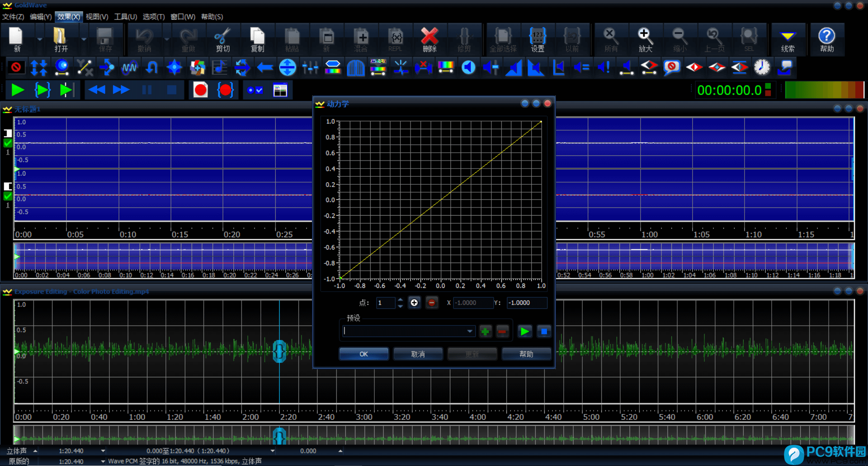Viewport: 868px width, 466px height.
Task: Open the 预设 preset combo box dropdown
Action: coord(470,331)
